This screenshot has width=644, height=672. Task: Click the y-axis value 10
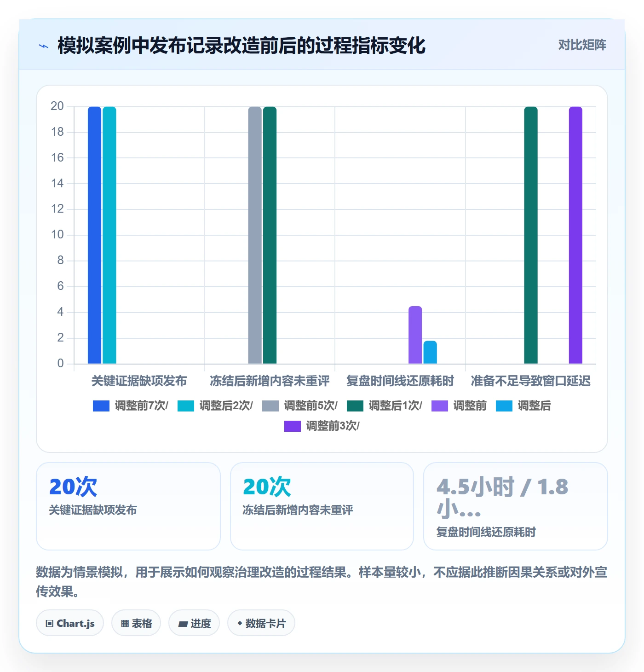point(57,235)
